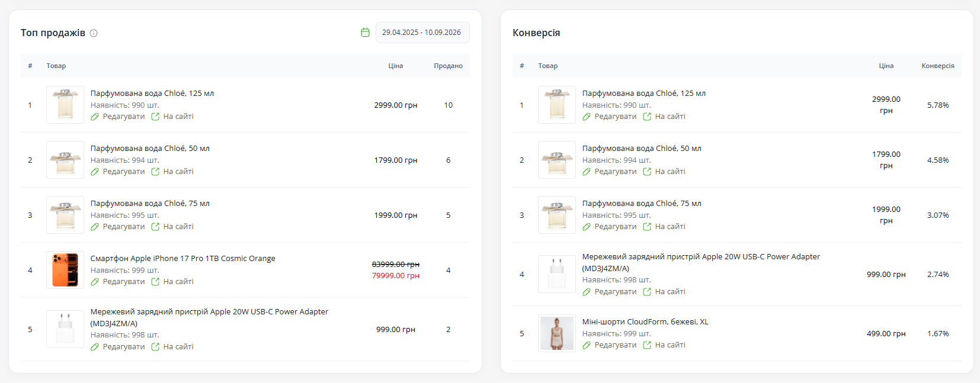The image size is (980, 383).
Task: Click На сайті for Apple 20W adapter in Топ продажів
Action: click(178, 347)
